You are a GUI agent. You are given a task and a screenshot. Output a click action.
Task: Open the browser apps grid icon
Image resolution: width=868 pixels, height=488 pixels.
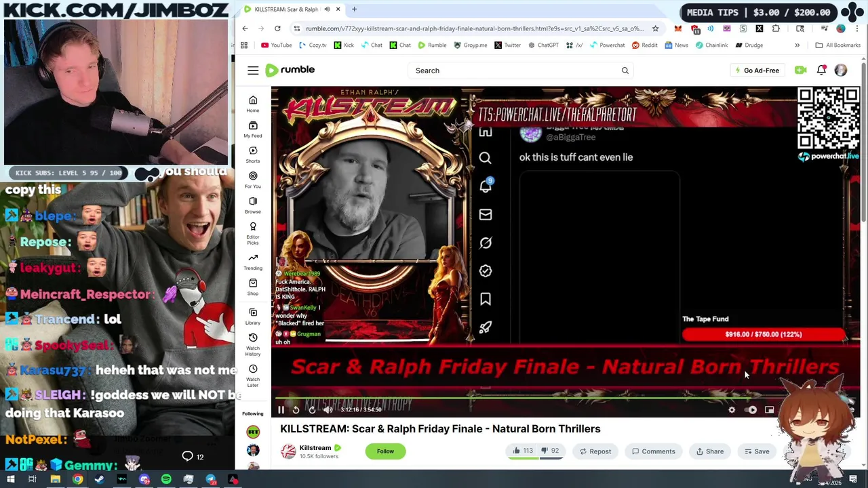coord(244,45)
